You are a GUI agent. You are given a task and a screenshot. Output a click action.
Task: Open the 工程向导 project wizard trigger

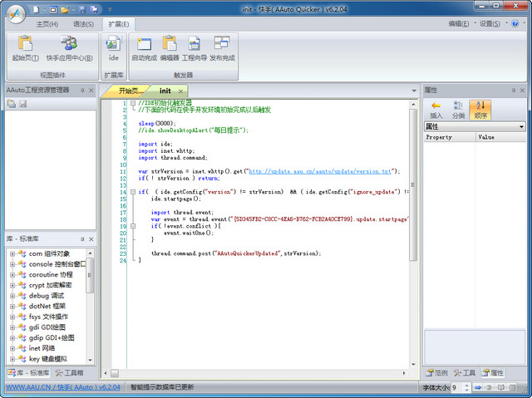click(195, 48)
